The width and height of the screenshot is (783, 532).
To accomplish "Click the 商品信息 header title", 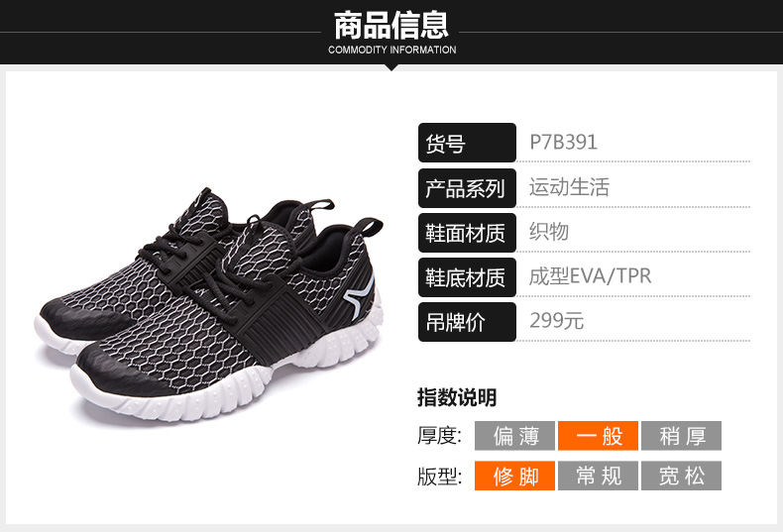I will click(x=391, y=25).
